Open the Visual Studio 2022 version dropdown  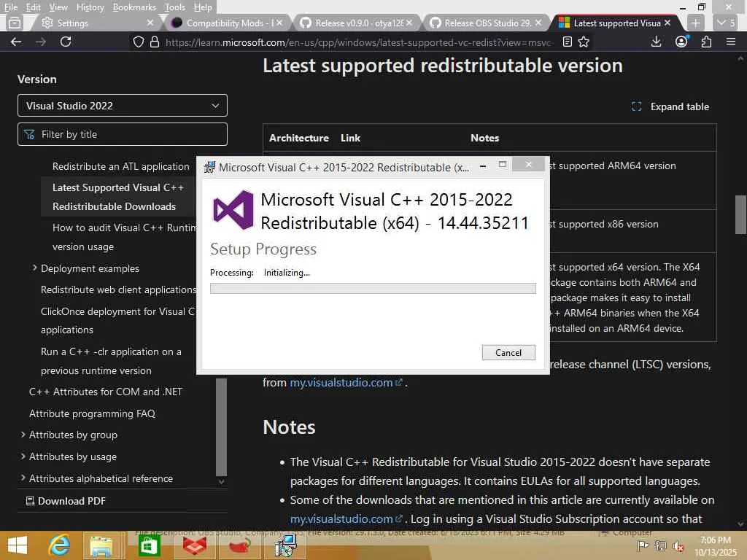(x=123, y=105)
